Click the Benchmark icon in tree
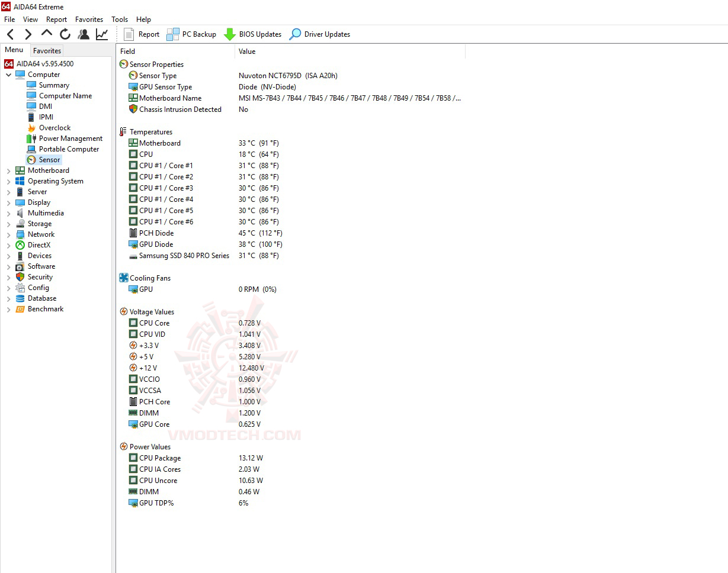728x573 pixels. point(20,309)
